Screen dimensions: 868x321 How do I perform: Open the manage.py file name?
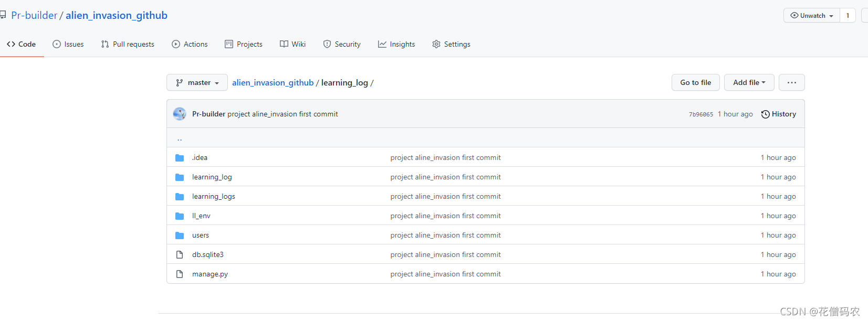(x=210, y=274)
